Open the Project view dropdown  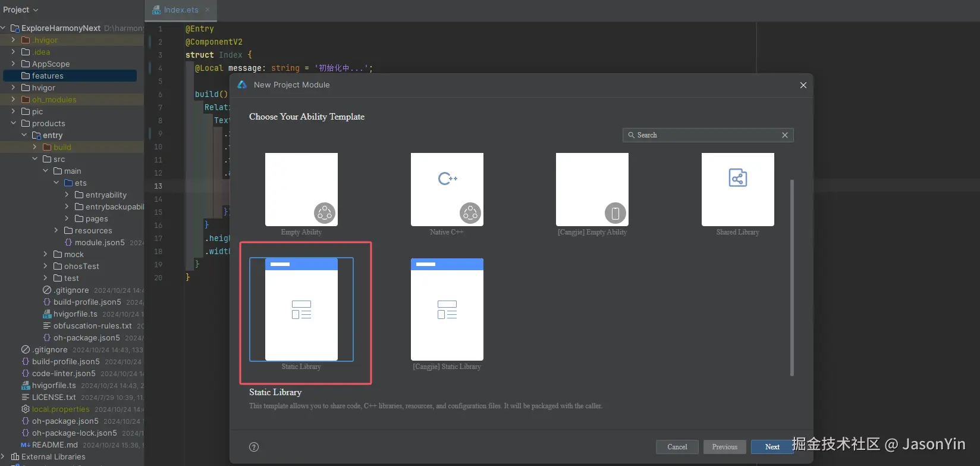(x=21, y=10)
